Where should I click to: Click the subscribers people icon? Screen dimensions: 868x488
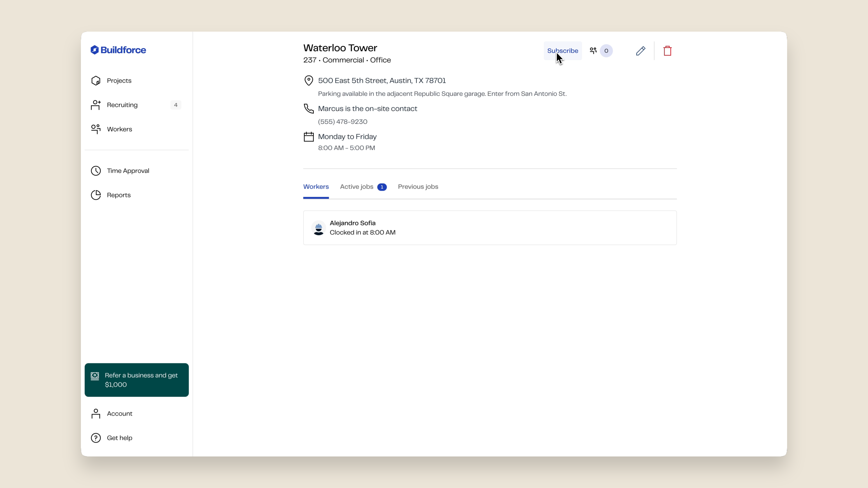pos(593,51)
